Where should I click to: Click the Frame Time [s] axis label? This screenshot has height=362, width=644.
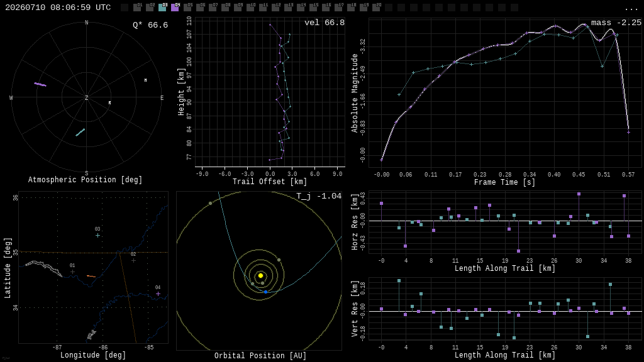coord(505,182)
